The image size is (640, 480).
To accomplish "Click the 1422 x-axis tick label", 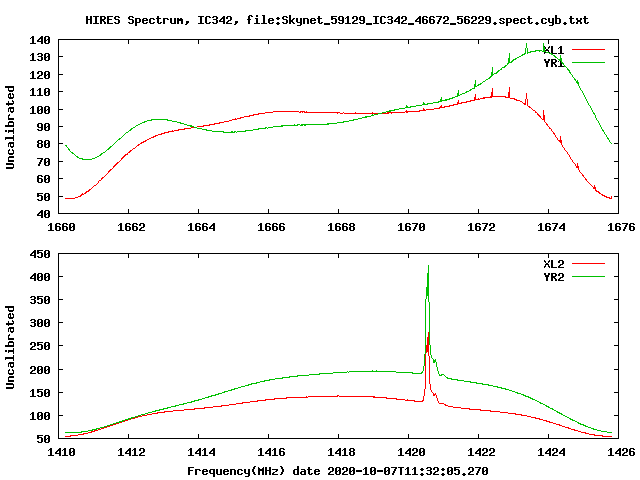I will pyautogui.click(x=481, y=452).
